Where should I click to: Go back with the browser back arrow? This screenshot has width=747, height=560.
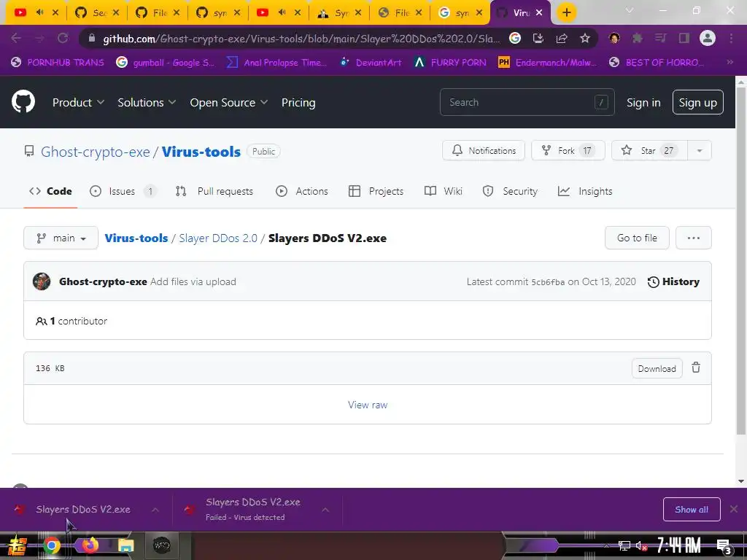point(16,38)
